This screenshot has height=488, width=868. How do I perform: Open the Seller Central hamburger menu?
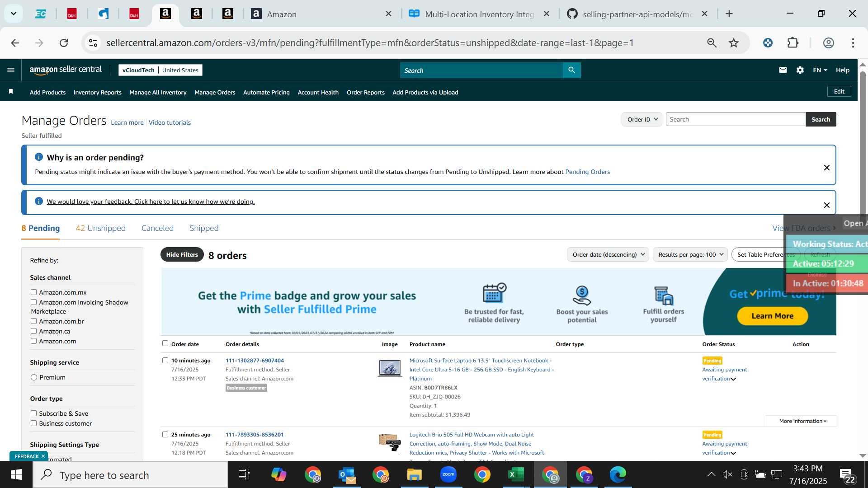coord(11,70)
